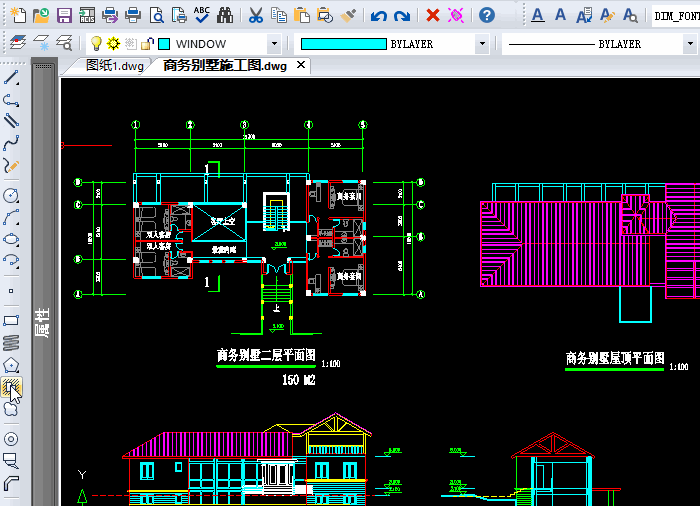Screen dimensions: 700x506
Task: Open the Help question mark
Action: (x=487, y=15)
